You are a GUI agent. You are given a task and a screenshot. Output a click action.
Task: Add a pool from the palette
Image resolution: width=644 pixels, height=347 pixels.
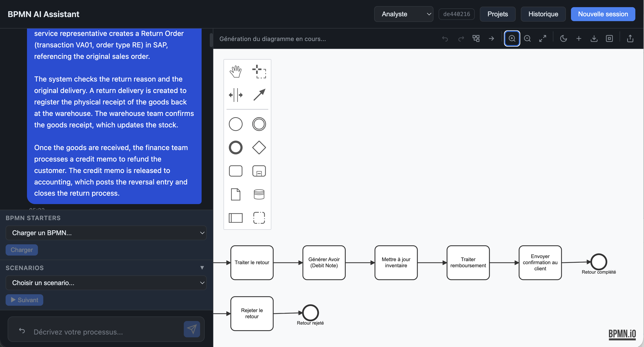235,218
